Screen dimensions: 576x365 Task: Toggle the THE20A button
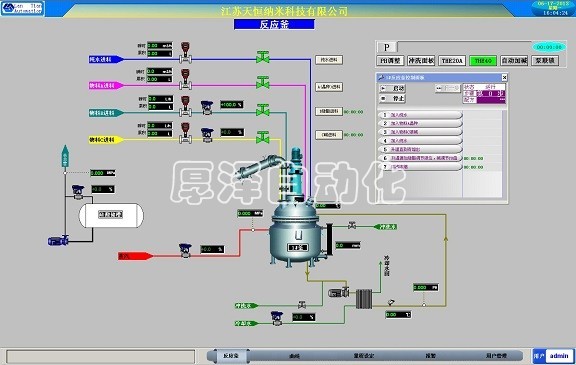point(452,61)
